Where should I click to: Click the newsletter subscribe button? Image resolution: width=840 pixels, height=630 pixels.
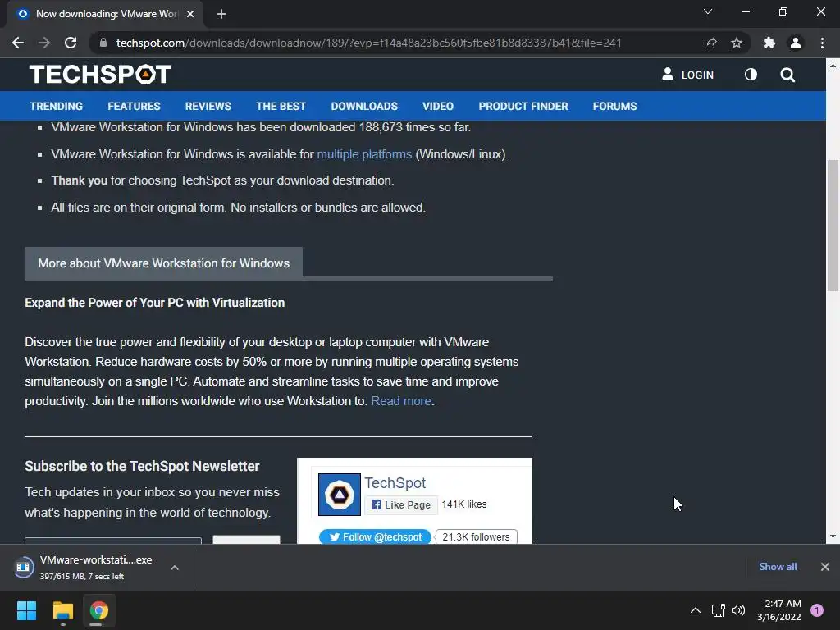pos(246,540)
